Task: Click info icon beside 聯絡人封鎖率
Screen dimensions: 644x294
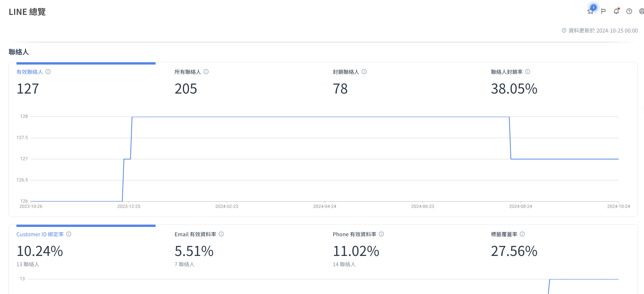Action: 528,72
